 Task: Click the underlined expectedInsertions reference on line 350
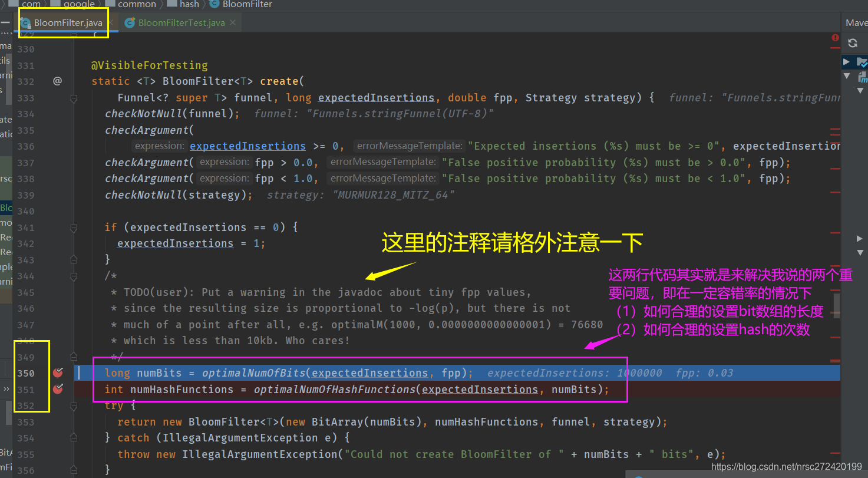[x=369, y=372]
